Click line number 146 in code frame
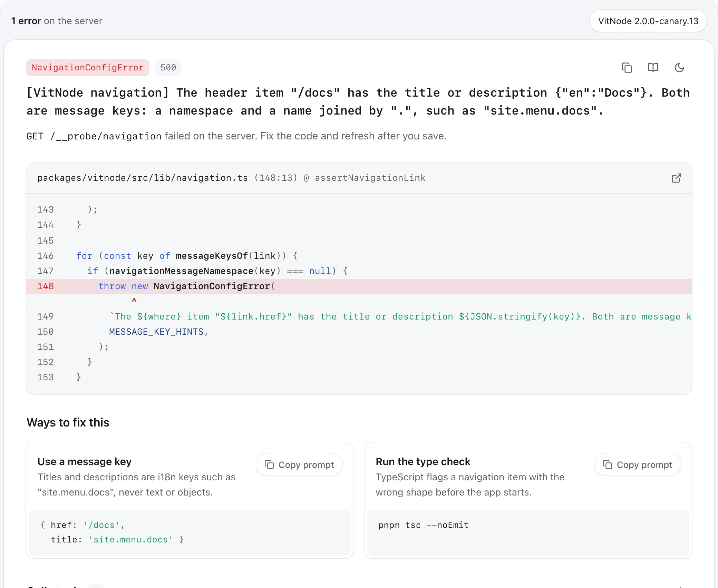 46,256
